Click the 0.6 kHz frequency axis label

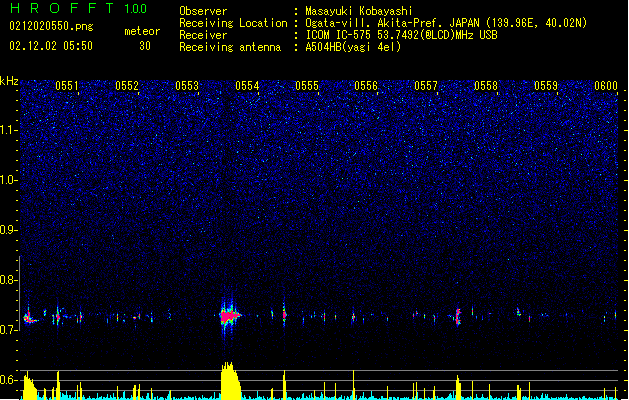tap(9, 380)
